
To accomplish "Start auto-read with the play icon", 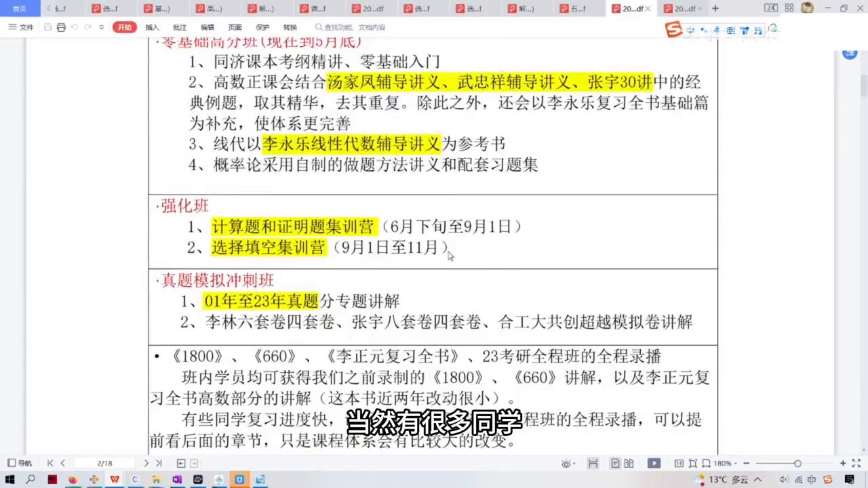I will click(x=654, y=463).
